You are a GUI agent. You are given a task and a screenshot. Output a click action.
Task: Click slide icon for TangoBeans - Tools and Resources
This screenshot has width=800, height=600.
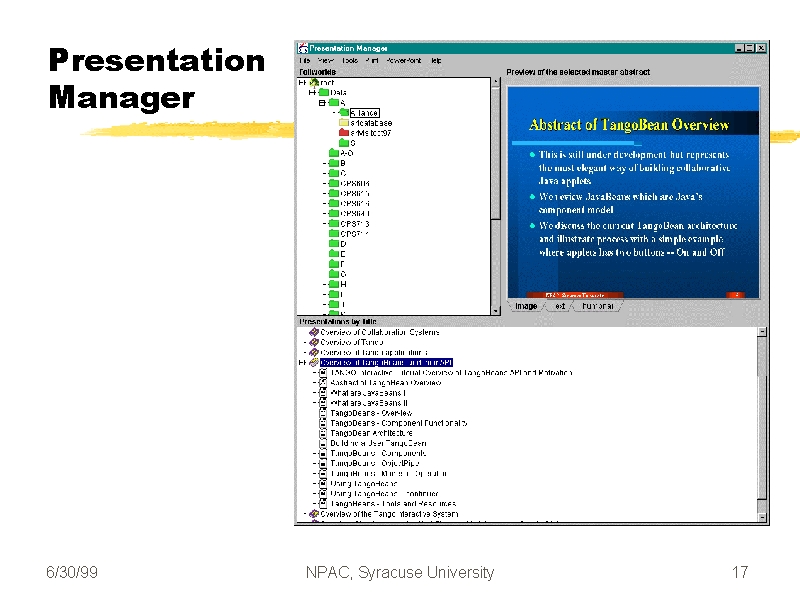coord(323,504)
